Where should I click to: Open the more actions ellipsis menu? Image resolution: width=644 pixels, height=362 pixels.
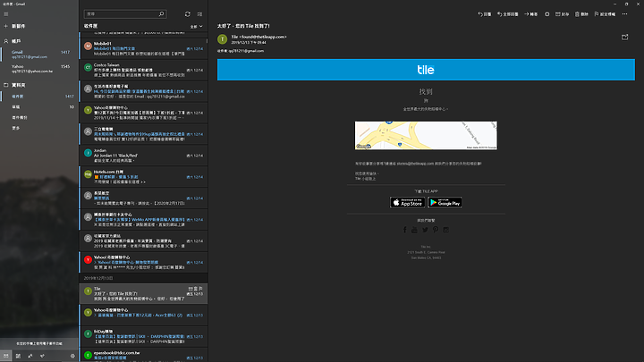(624, 14)
